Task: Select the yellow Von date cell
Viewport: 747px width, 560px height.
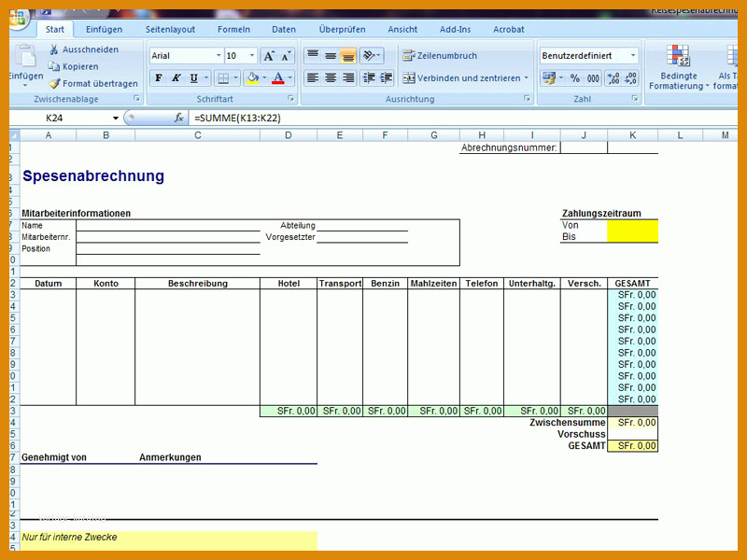Action: (x=633, y=225)
